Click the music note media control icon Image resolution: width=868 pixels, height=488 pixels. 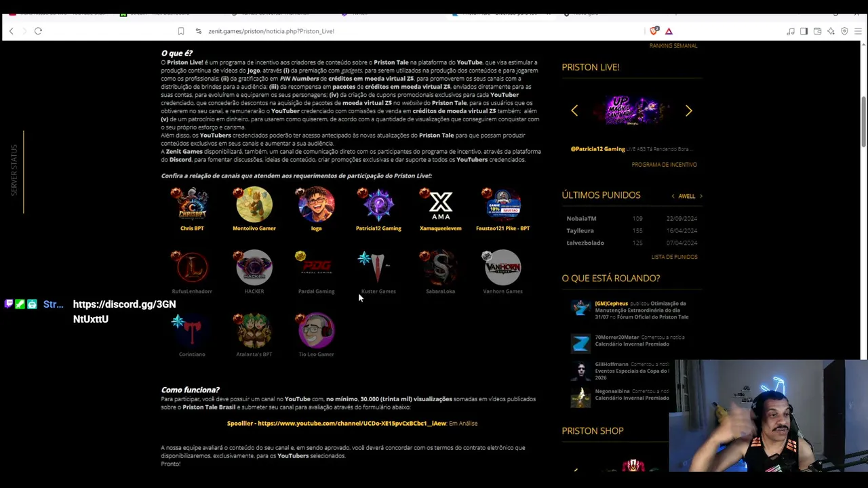(791, 31)
